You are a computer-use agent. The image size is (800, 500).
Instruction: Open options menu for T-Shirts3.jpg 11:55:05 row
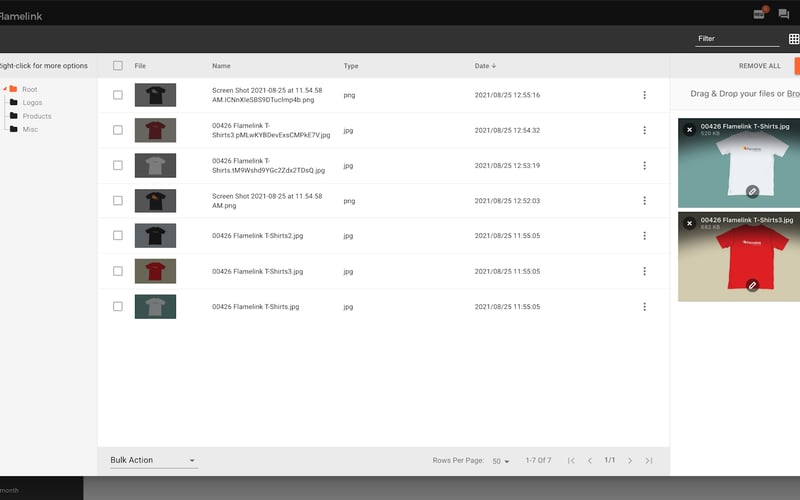click(x=644, y=271)
